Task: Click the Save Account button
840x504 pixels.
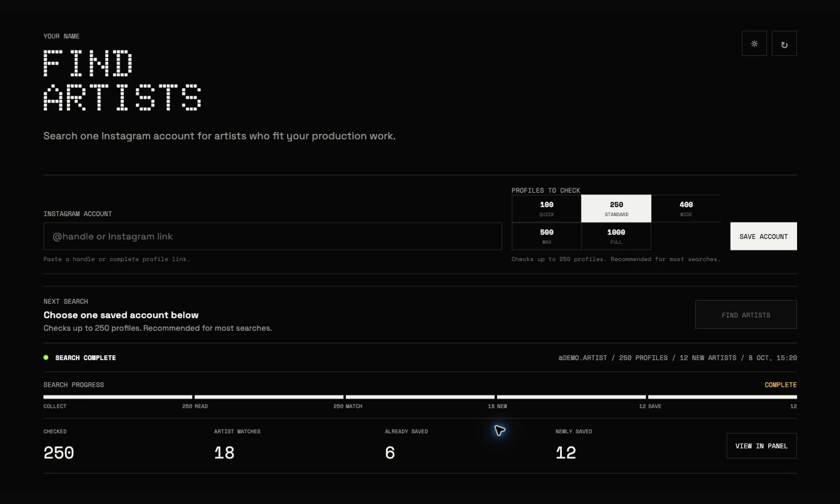Action: (763, 236)
